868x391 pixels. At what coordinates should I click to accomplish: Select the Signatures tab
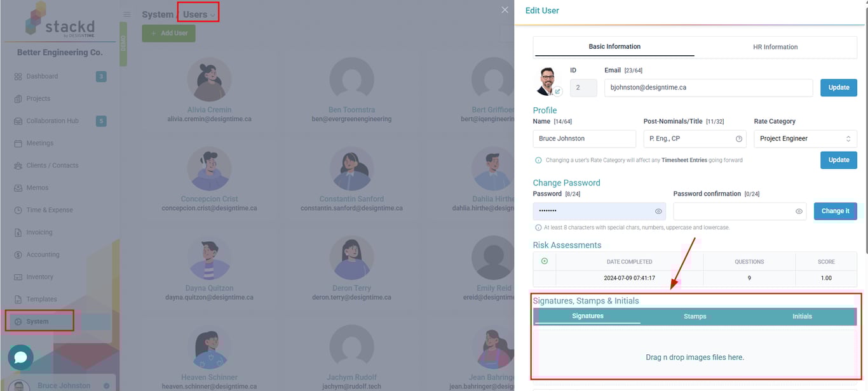tap(588, 315)
